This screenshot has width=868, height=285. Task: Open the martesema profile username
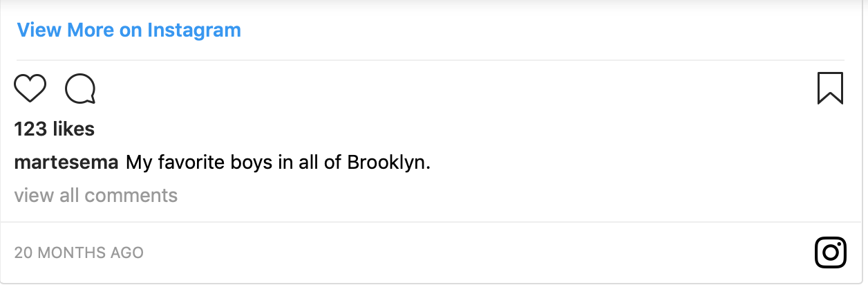click(x=66, y=163)
